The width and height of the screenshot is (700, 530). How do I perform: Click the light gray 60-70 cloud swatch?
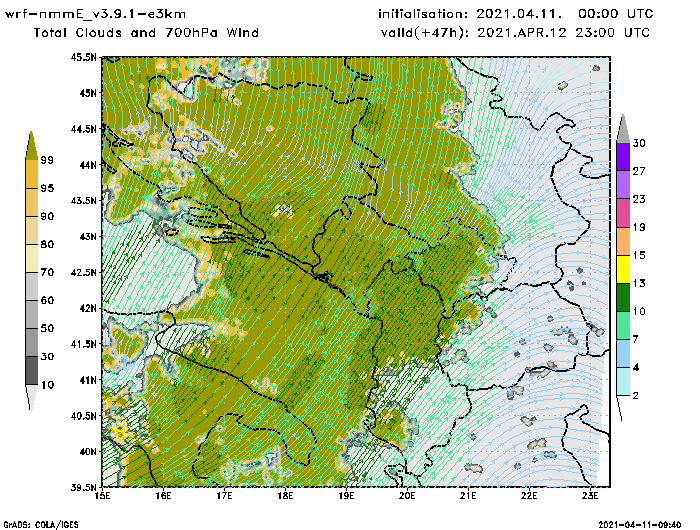click(32, 286)
